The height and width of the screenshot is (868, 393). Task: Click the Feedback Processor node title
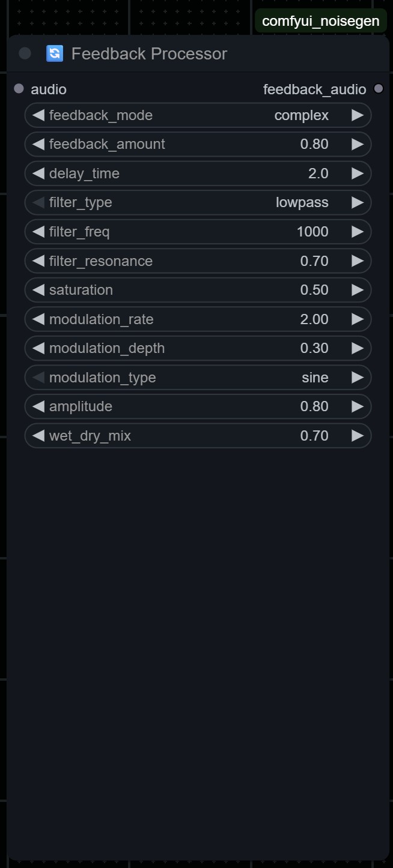pyautogui.click(x=149, y=54)
